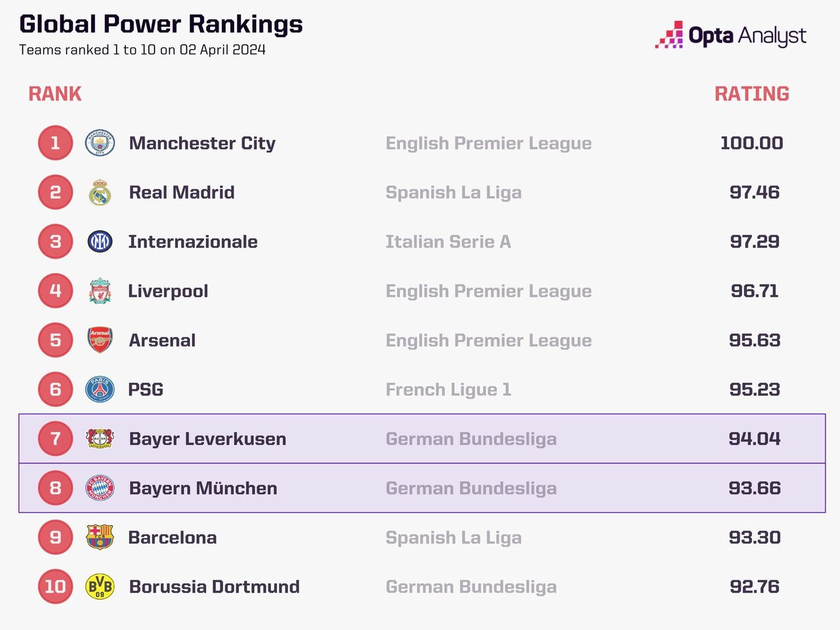This screenshot has height=630, width=840.
Task: Click the Bayer Leverkusen club crest
Action: 100,438
